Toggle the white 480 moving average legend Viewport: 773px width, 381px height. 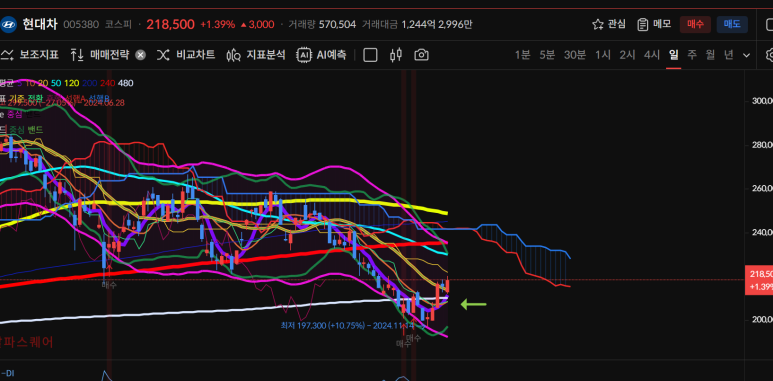pyautogui.click(x=126, y=83)
